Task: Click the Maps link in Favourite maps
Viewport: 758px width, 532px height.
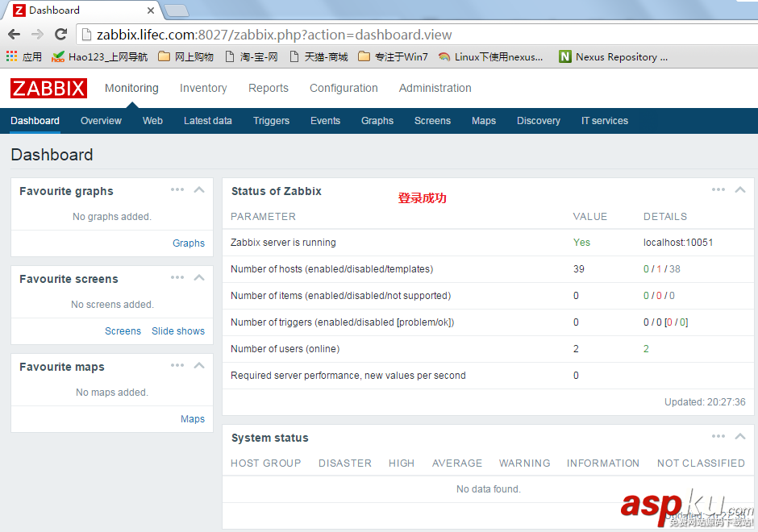Action: [x=193, y=419]
